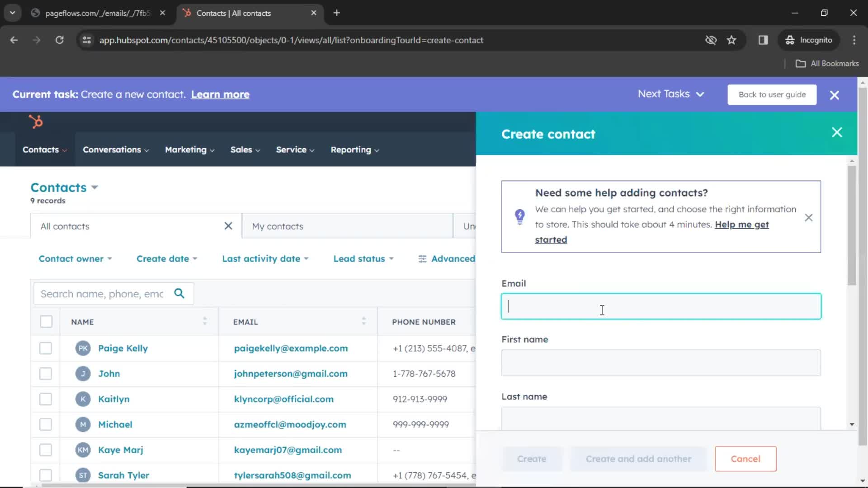Expand the Service menu
The image size is (868, 488).
click(x=295, y=150)
